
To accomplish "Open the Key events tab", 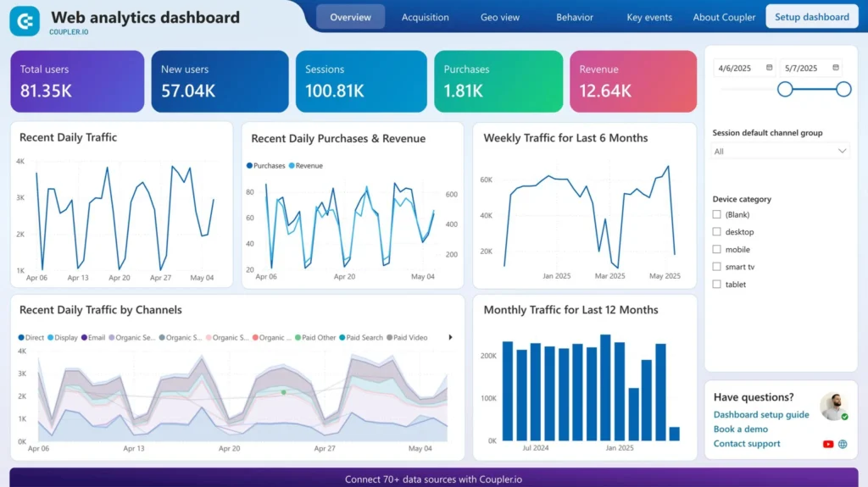I will [x=649, y=17].
